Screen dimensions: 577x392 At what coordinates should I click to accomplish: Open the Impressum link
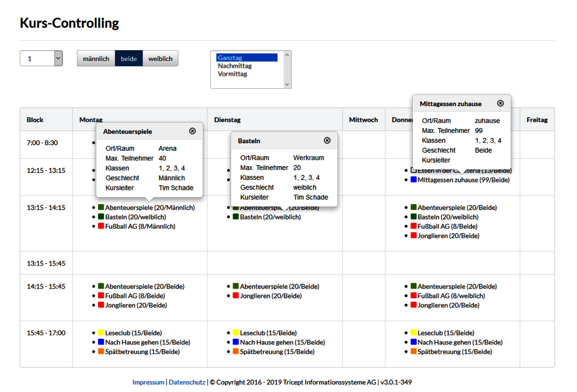click(148, 382)
